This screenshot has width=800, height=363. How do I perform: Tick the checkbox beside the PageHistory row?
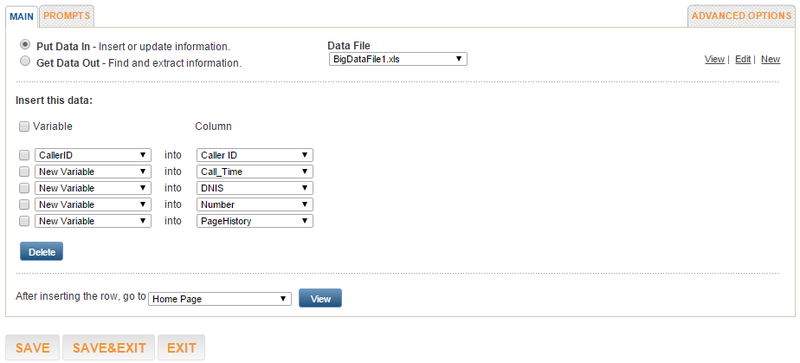24,222
